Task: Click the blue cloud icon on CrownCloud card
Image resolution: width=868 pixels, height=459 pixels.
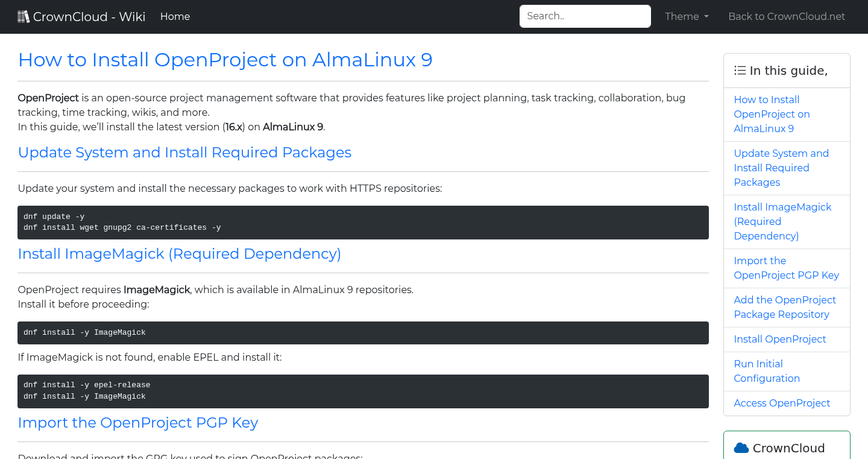Action: (740, 448)
